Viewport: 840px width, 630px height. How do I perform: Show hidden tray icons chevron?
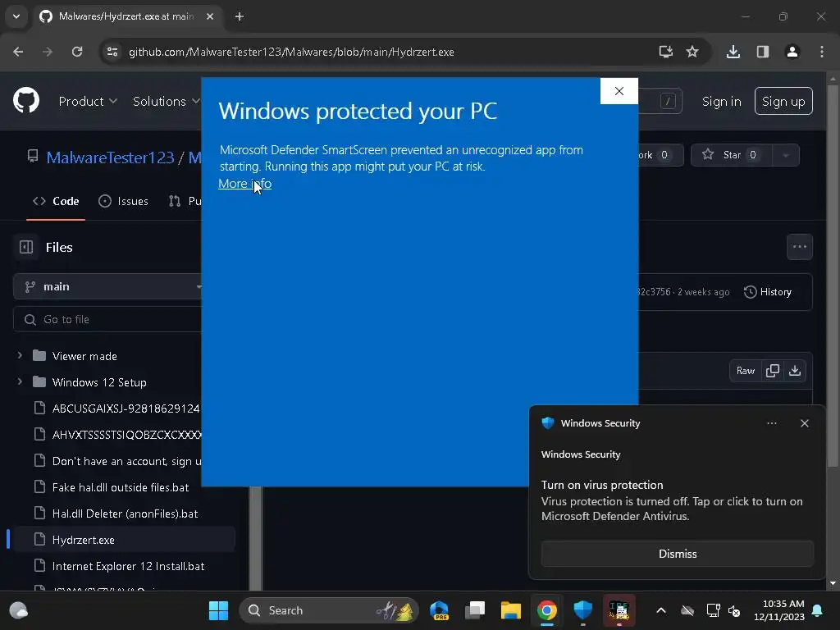point(661,610)
